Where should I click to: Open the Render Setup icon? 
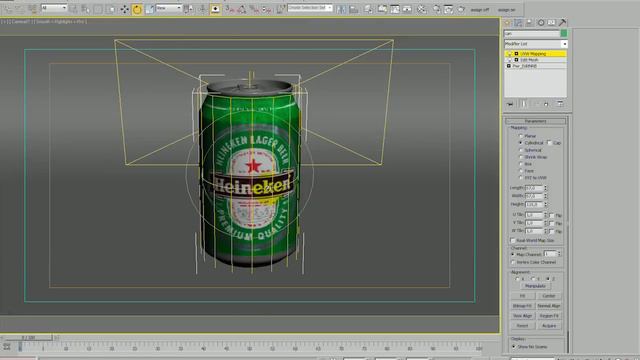[436, 9]
